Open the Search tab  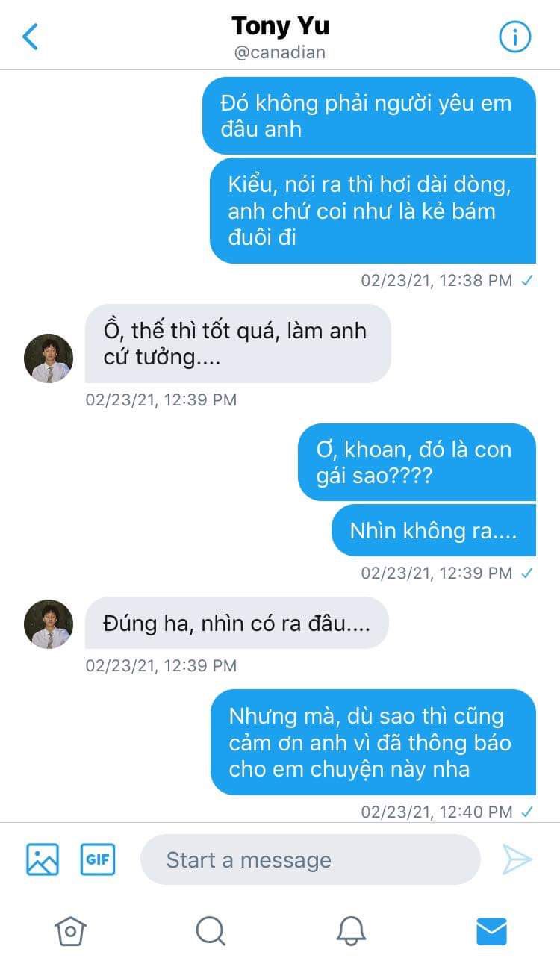(x=211, y=931)
